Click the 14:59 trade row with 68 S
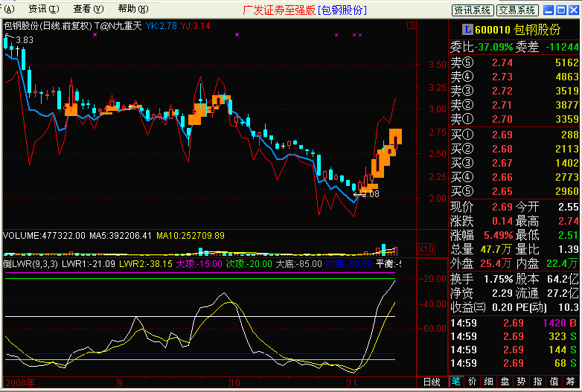 tap(514, 363)
